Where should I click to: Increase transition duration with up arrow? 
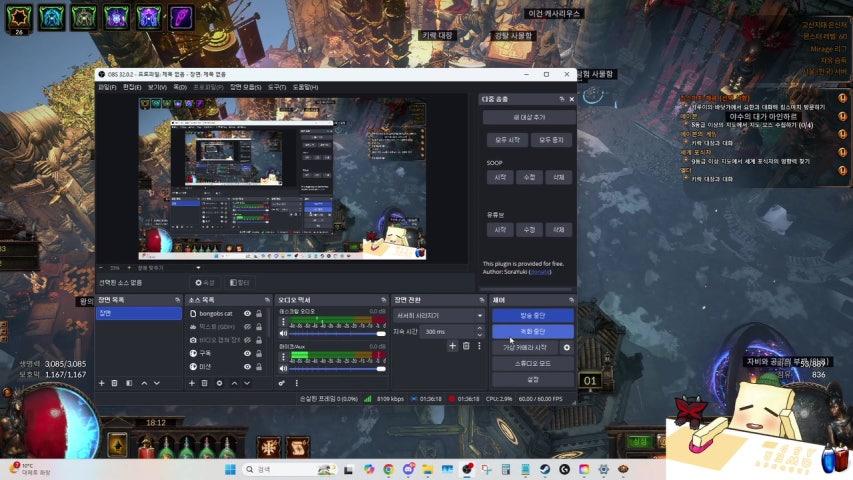[479, 328]
